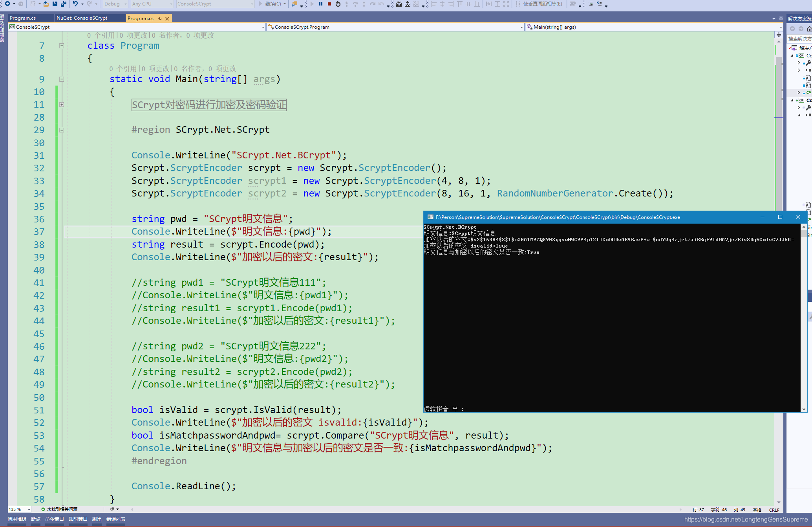Open the 135 % zoom level dropdown
812x527 pixels.
pyautogui.click(x=29, y=509)
